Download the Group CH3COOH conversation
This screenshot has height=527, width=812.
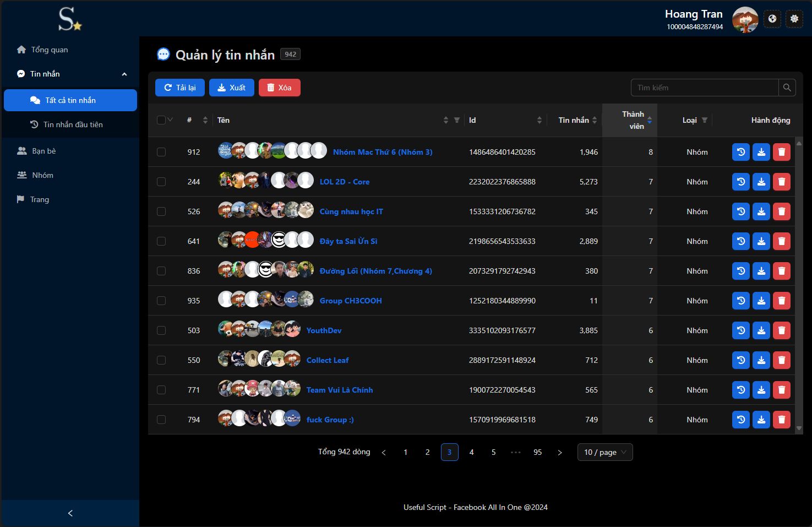coord(761,301)
